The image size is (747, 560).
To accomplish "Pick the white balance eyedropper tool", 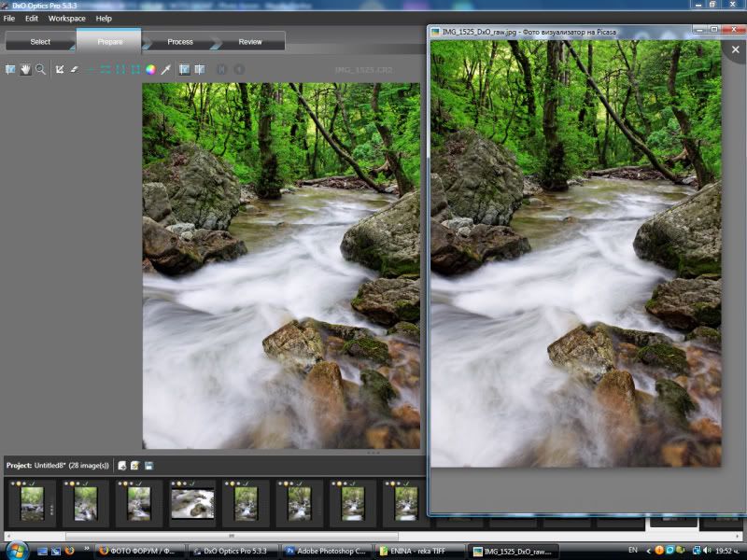I will pyautogui.click(x=165, y=69).
